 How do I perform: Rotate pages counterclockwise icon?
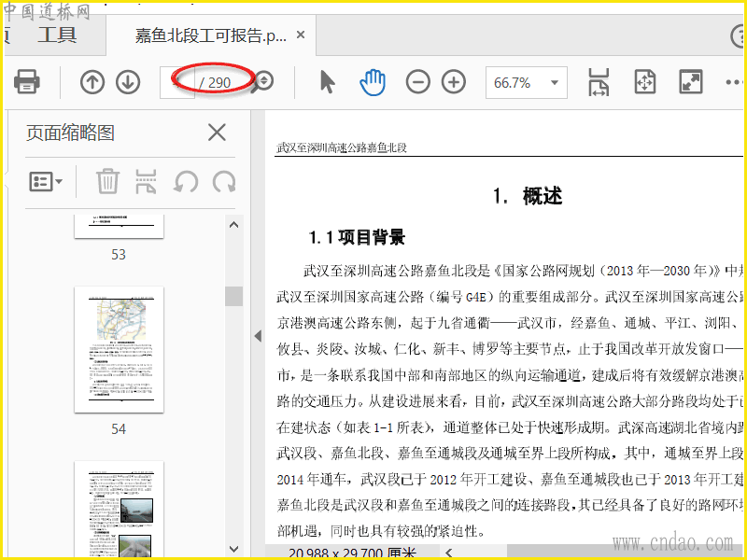coord(186,181)
